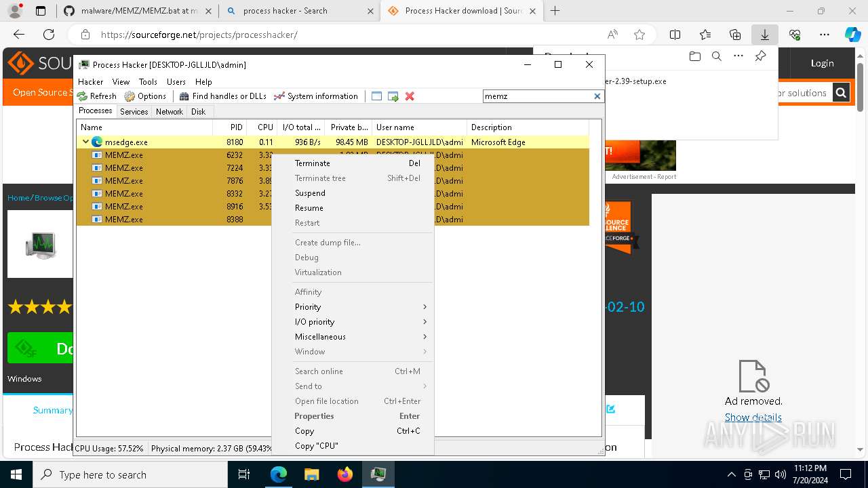This screenshot has width=868, height=488.
Task: Choose Suspend in the context menu
Action: pos(352,193)
